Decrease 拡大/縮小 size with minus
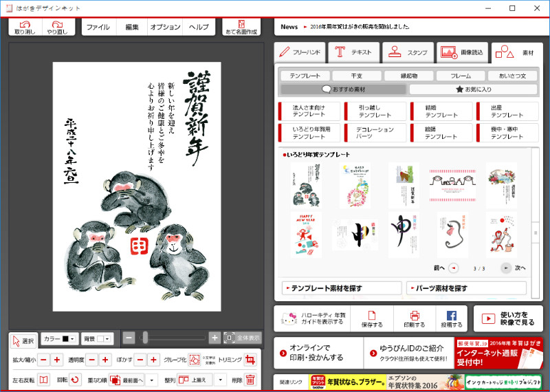This screenshot has width=550, height=392. (43, 360)
